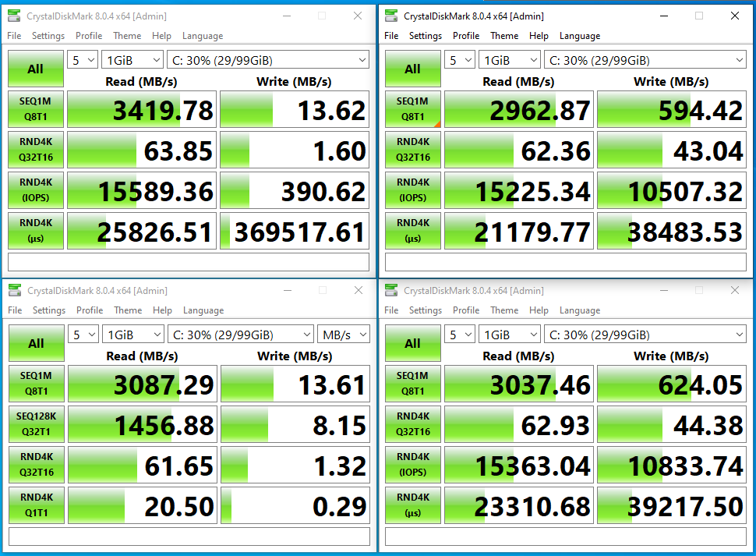Run All tests in bottom-right window
Screen dimensions: 756x556
point(413,343)
